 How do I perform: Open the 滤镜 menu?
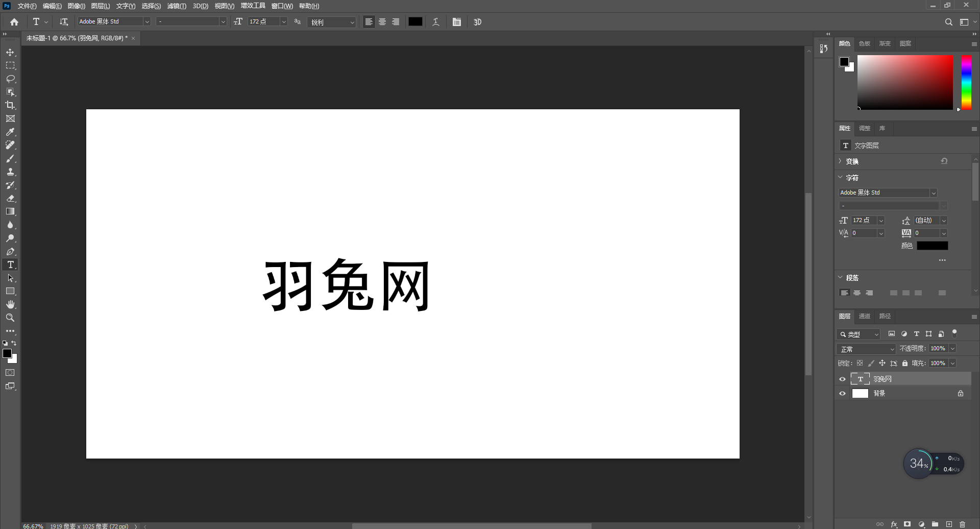pos(176,6)
